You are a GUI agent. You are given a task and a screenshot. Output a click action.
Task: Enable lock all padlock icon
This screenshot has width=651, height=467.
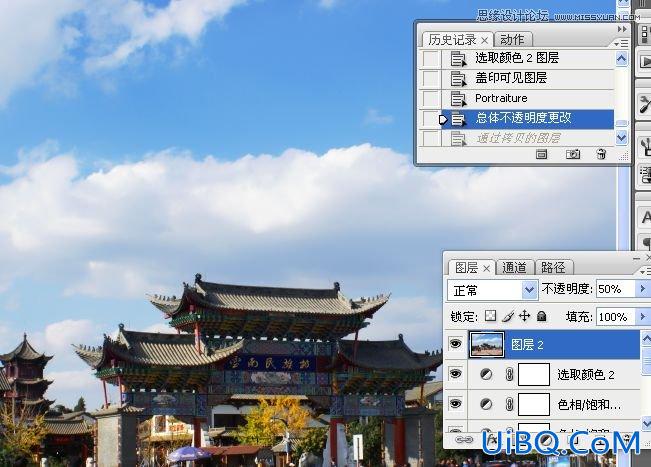(x=541, y=316)
